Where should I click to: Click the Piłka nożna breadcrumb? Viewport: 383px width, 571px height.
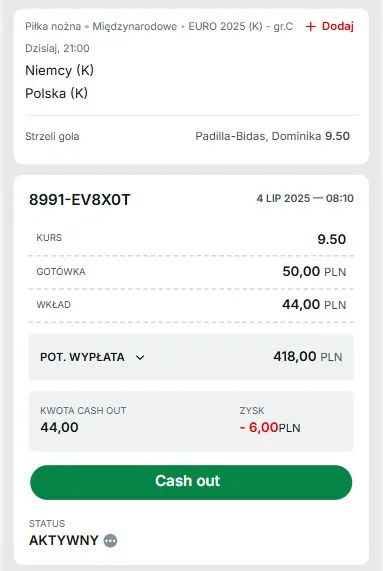tap(53, 26)
